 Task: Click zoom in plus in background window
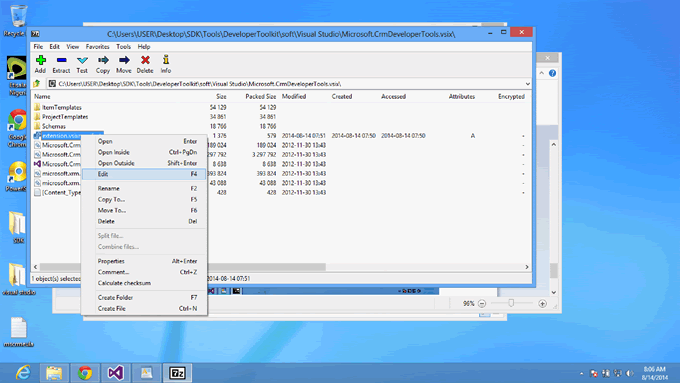(542, 304)
